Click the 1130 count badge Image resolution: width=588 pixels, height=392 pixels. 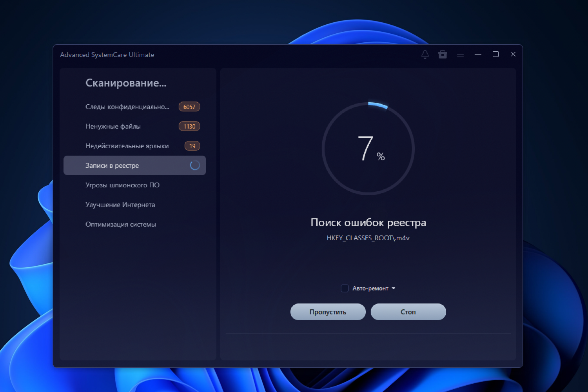click(x=189, y=126)
